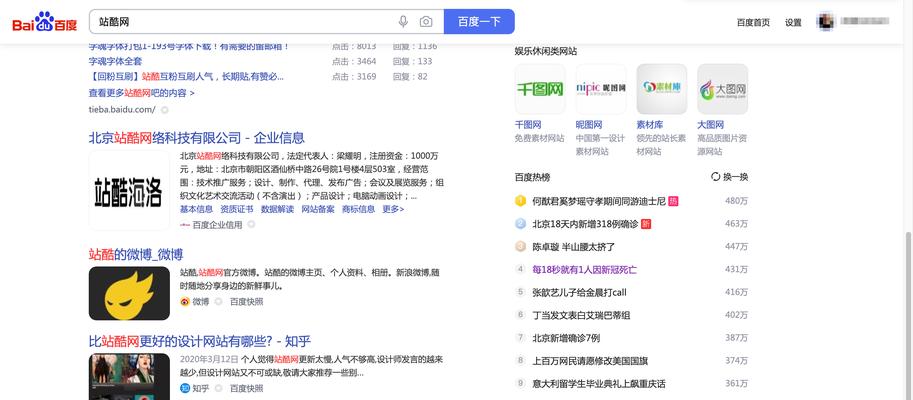Open 商标信息 sublink
This screenshot has height=400, width=913.
coord(358,209)
